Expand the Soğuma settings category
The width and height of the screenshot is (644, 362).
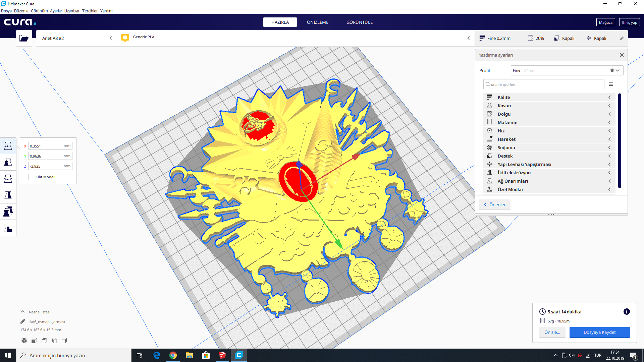pos(549,147)
